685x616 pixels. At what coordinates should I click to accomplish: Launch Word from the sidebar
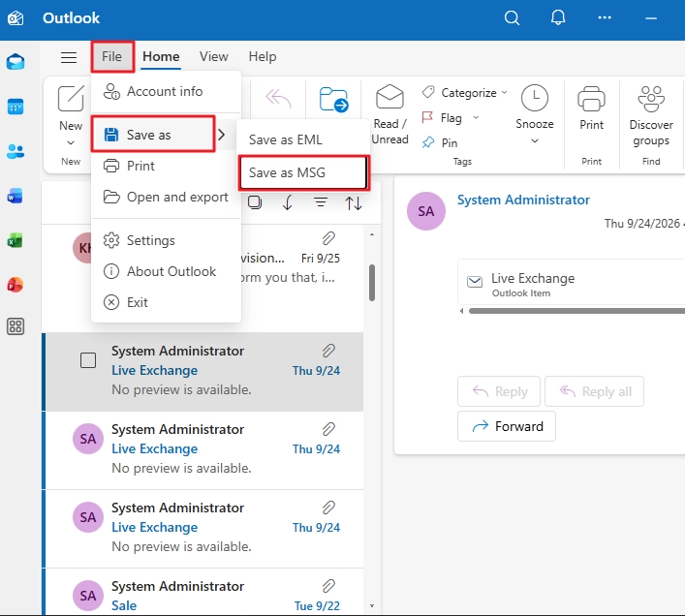pyautogui.click(x=16, y=196)
